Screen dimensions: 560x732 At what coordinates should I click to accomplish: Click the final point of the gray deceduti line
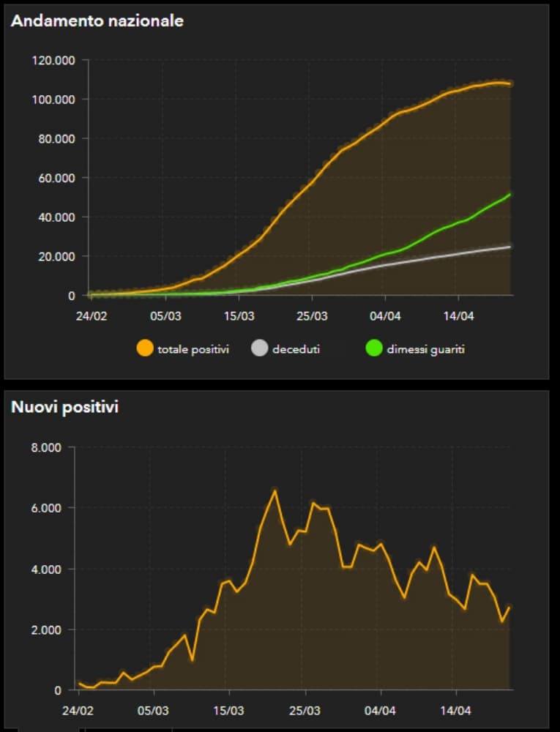[x=510, y=247]
